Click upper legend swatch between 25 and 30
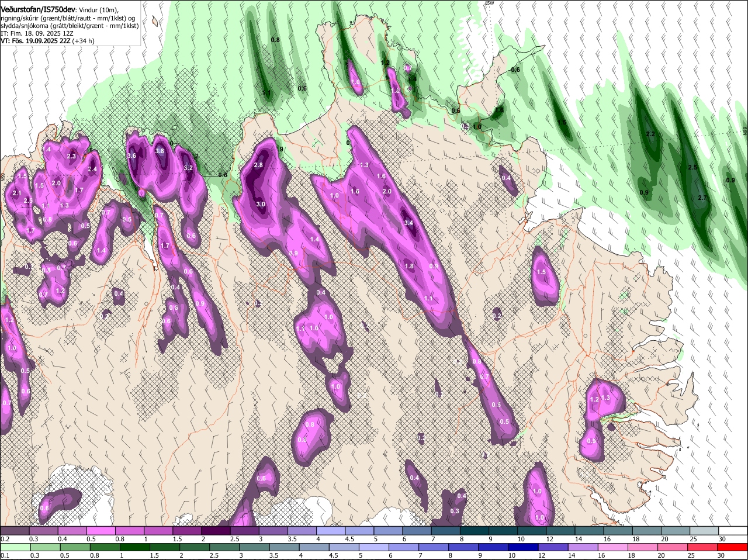The height and width of the screenshot is (560, 748). pos(704,530)
